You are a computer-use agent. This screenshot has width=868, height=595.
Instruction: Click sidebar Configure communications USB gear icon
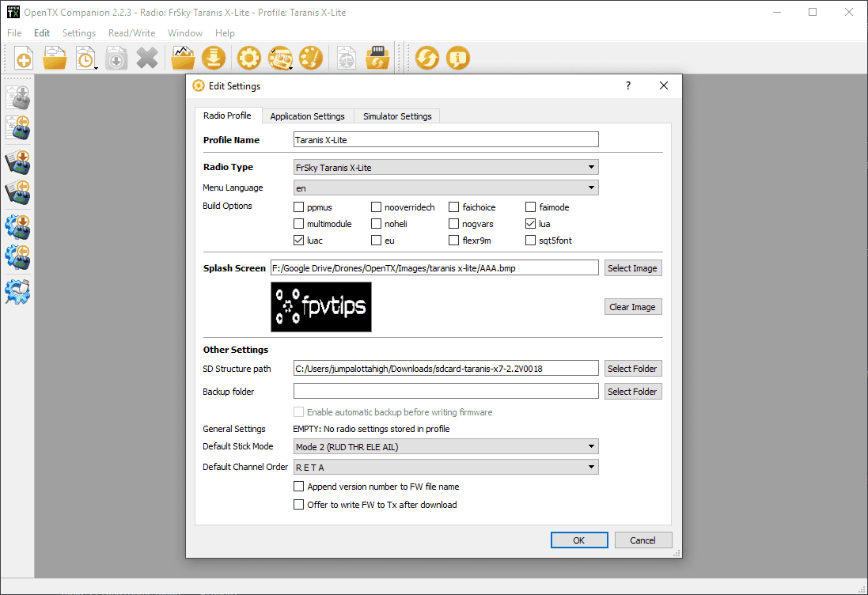[17, 292]
